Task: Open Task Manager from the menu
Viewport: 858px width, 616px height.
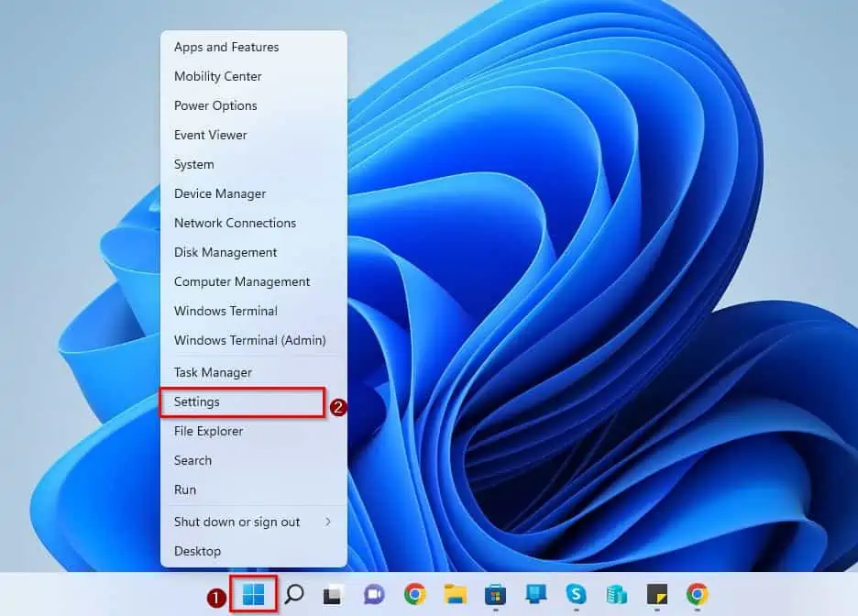Action: tap(213, 372)
